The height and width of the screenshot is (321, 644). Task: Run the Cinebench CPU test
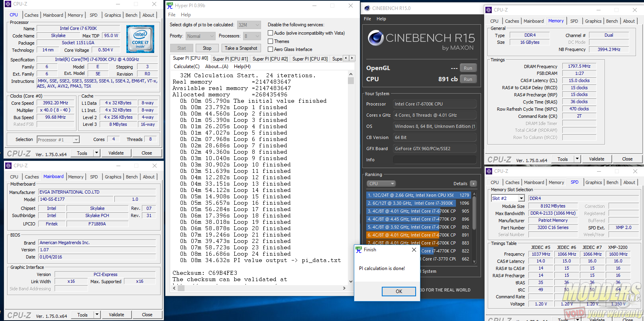coord(468,79)
